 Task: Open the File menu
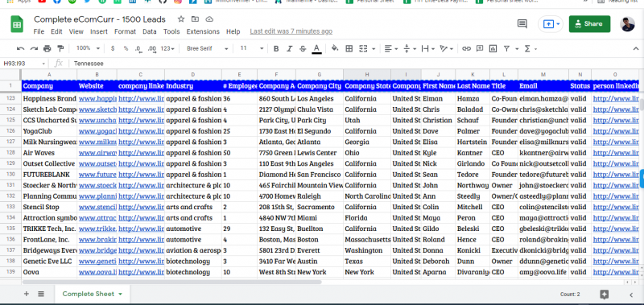[39, 31]
